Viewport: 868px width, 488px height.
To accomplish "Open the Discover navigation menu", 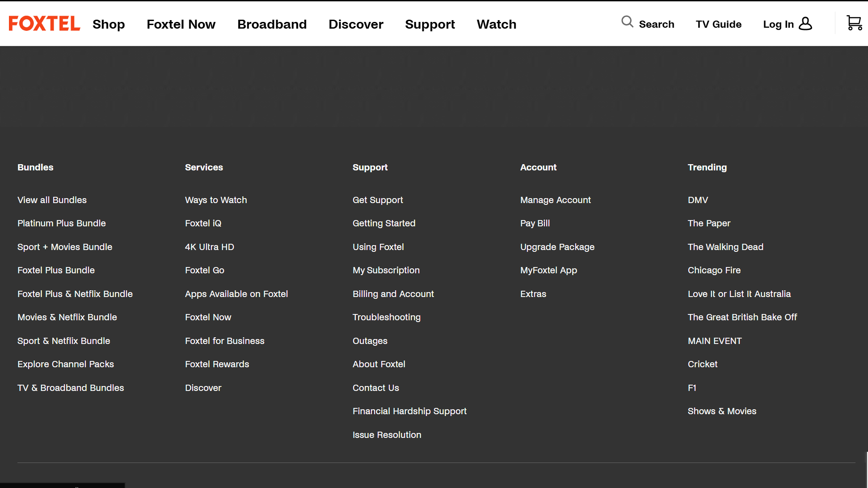I will pyautogui.click(x=356, y=24).
